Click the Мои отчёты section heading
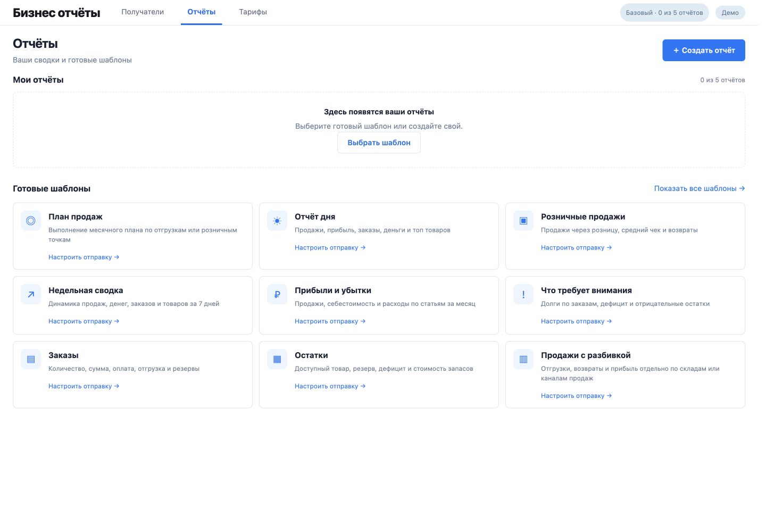The height and width of the screenshot is (532, 766). click(38, 80)
